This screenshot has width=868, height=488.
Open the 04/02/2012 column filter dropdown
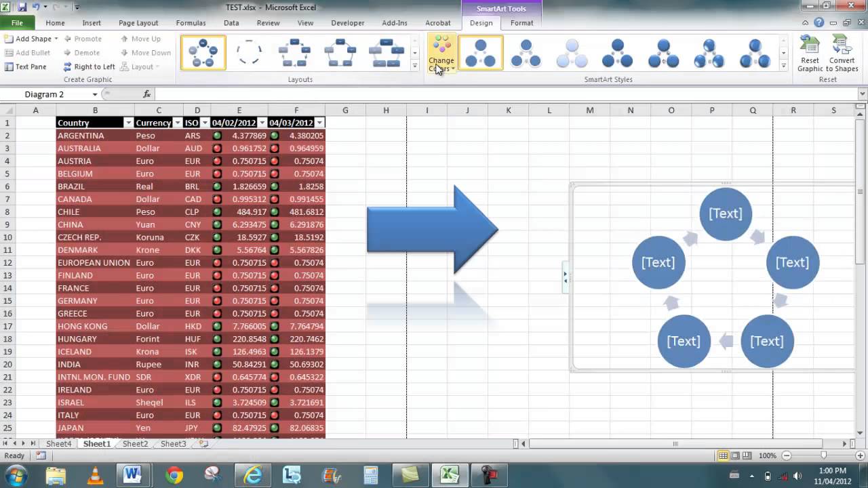point(262,123)
